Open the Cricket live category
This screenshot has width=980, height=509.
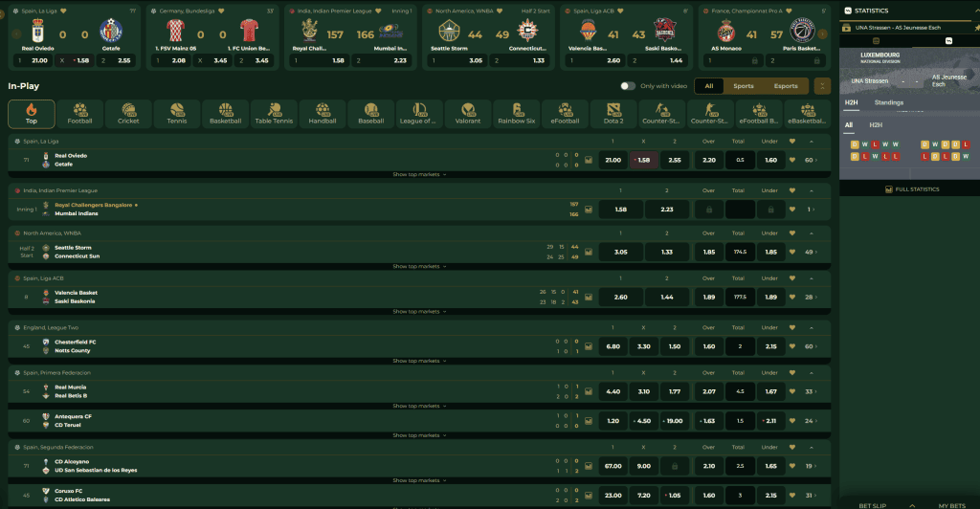[x=128, y=114]
